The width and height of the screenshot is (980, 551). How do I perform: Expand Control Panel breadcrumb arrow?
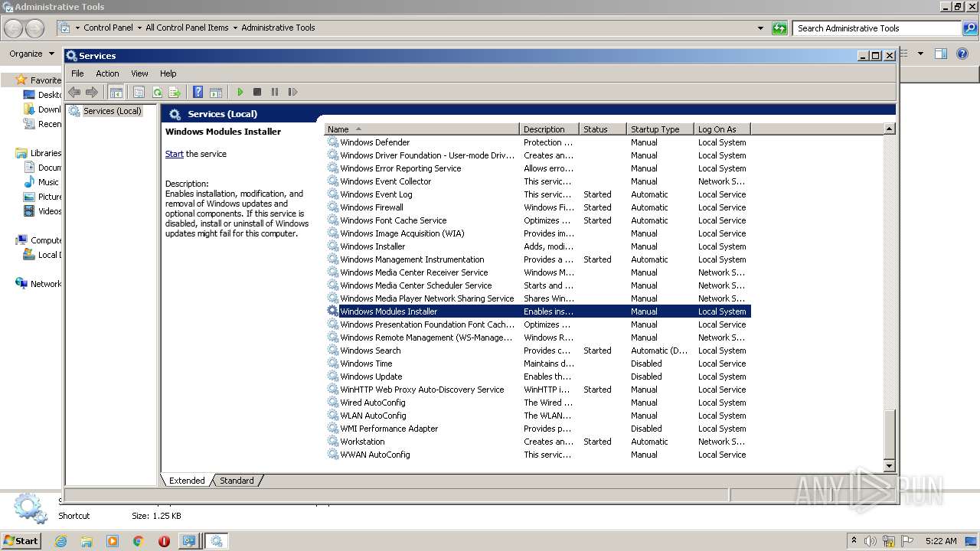click(139, 28)
